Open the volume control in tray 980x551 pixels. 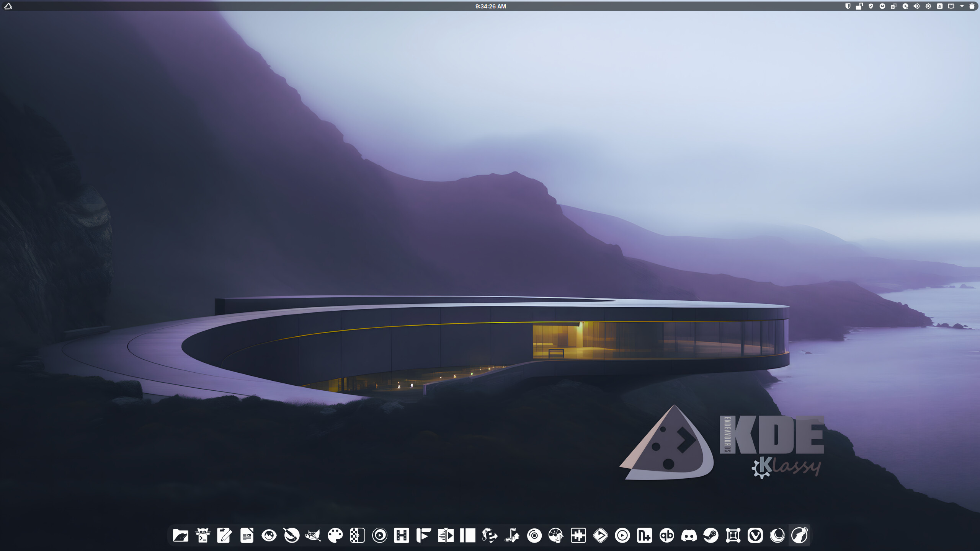point(916,6)
